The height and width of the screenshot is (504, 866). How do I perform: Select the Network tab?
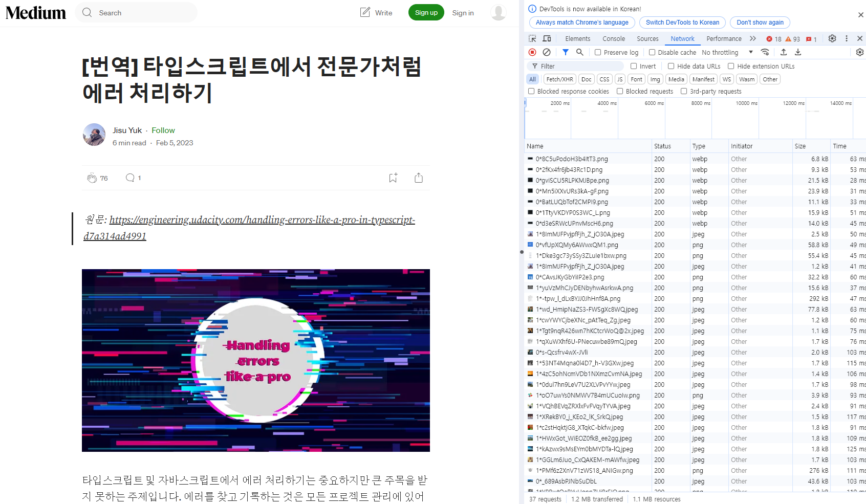[682, 39]
